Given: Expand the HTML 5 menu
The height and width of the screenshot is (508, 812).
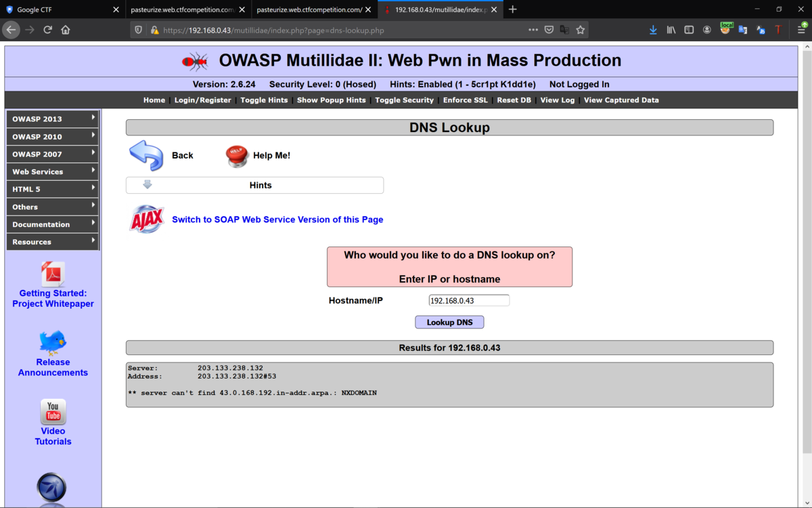Looking at the screenshot, I should click(53, 189).
